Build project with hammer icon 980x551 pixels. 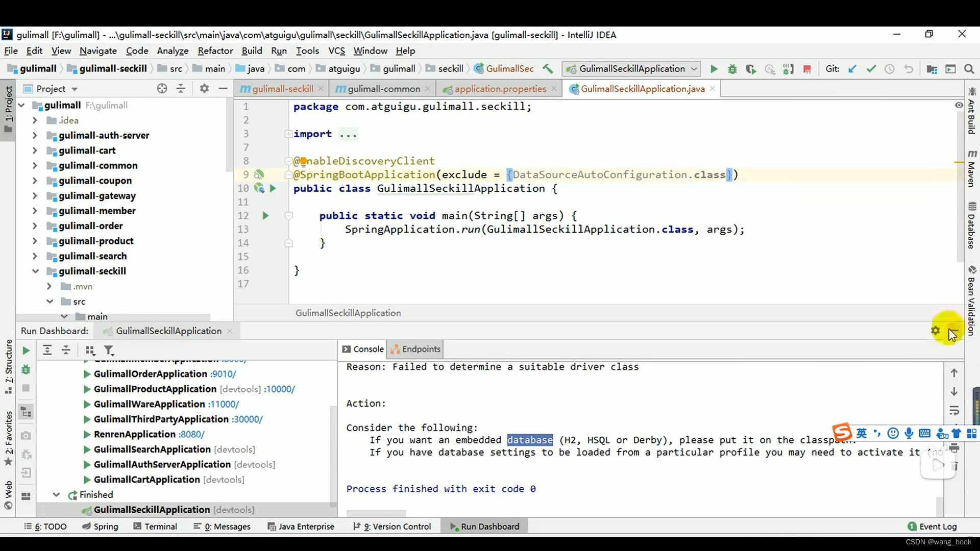tap(548, 68)
